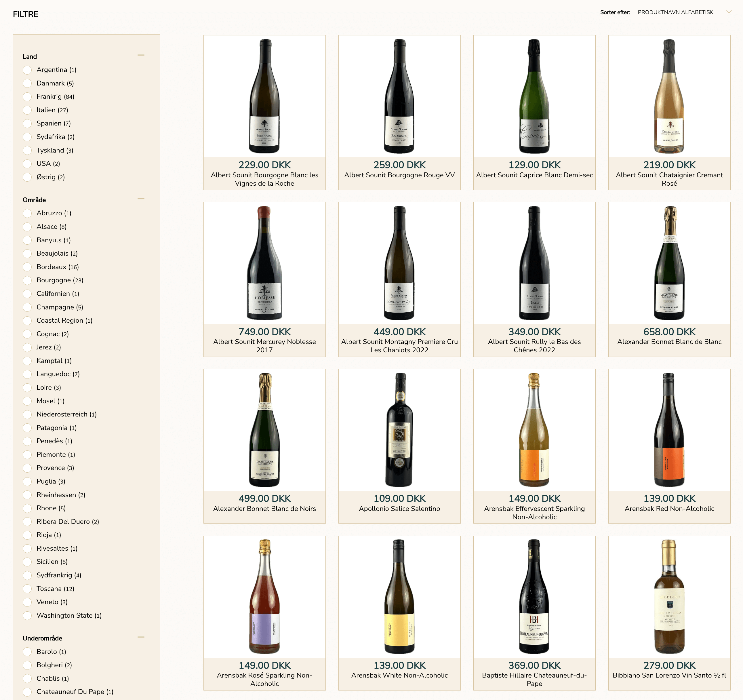
Task: Select the Puglia region filter
Action: click(27, 481)
